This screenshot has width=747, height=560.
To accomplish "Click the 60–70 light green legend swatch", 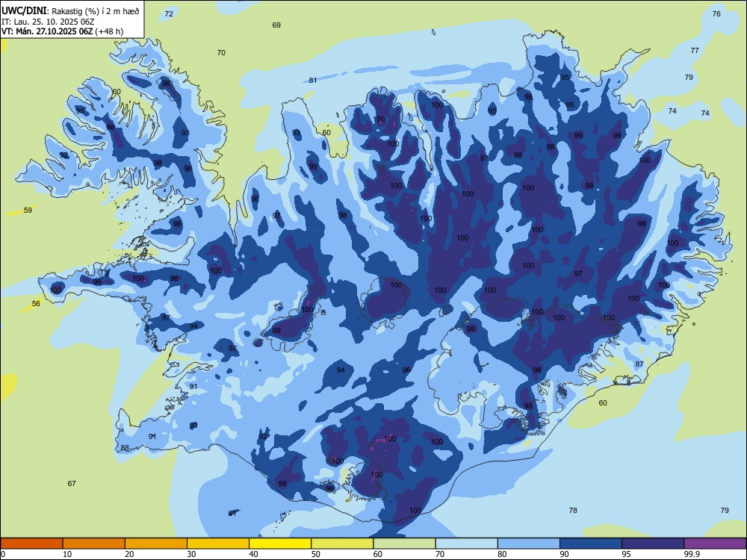I will tap(404, 544).
